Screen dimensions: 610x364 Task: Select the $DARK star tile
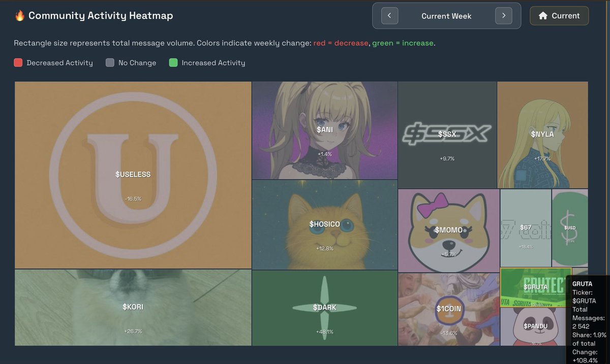[x=324, y=308]
